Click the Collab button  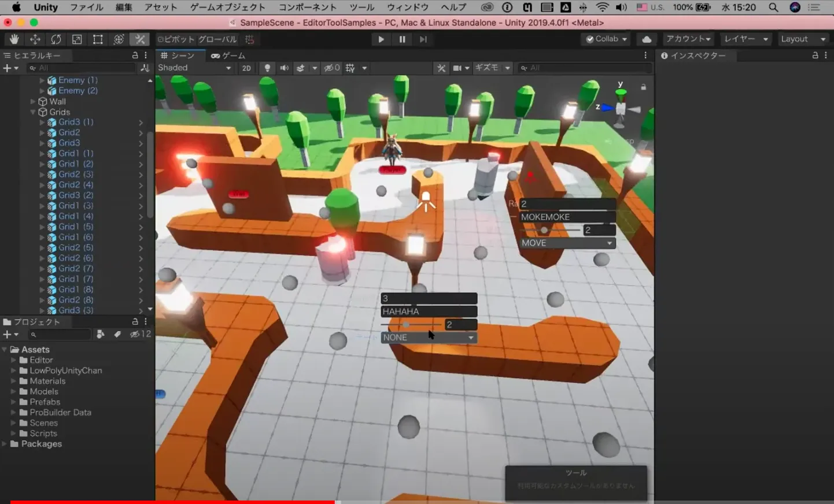604,39
